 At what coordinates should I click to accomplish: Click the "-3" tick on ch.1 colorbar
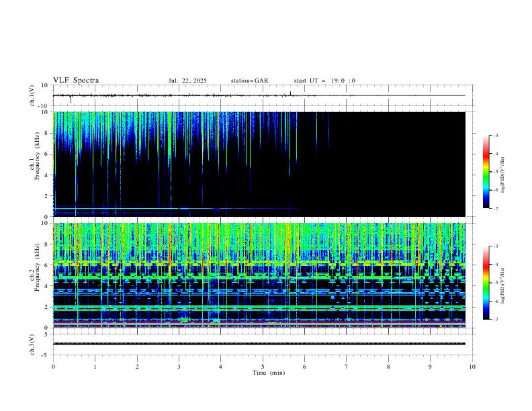[496, 135]
